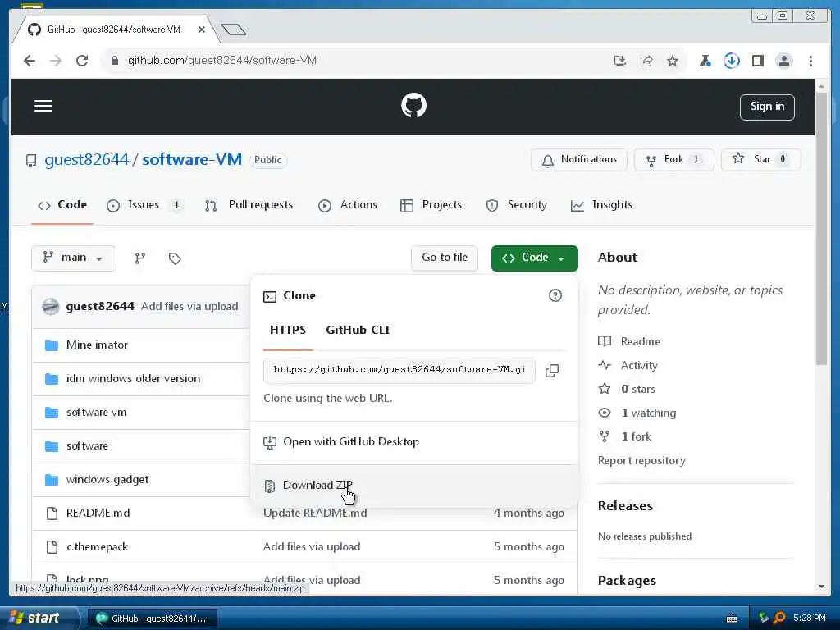The height and width of the screenshot is (630, 840).
Task: Open the Chrome profile avatar
Action: pyautogui.click(x=783, y=61)
